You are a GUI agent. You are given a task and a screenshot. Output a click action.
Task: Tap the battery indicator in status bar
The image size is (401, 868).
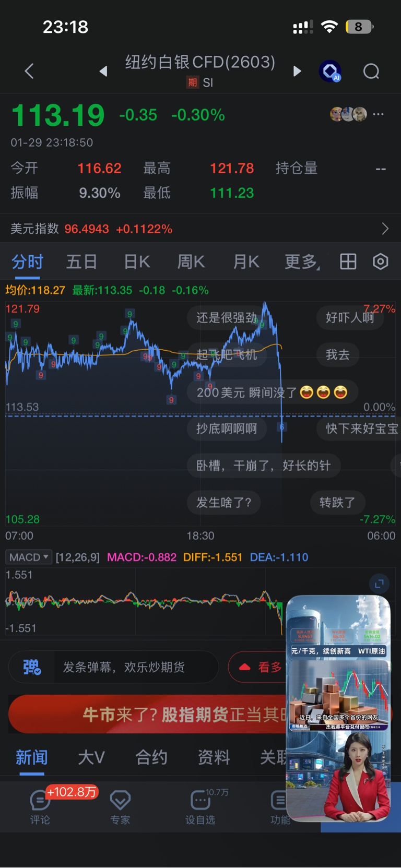click(x=359, y=27)
